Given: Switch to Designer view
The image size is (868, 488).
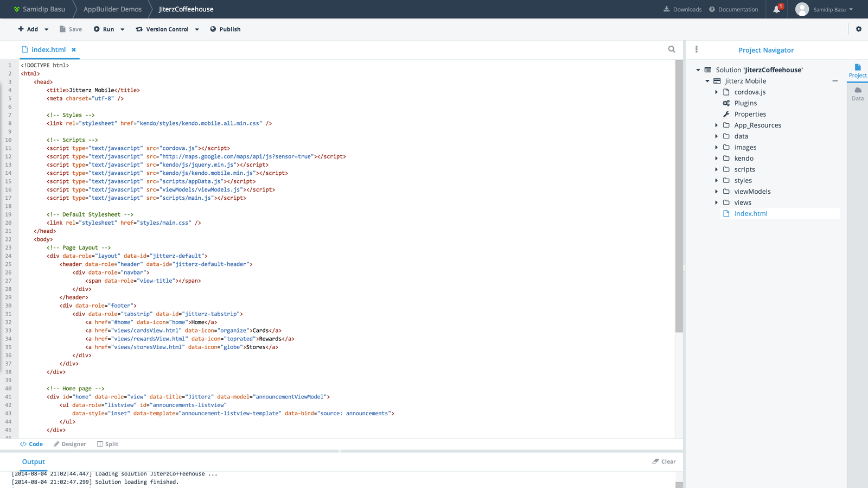Looking at the screenshot, I should point(70,444).
